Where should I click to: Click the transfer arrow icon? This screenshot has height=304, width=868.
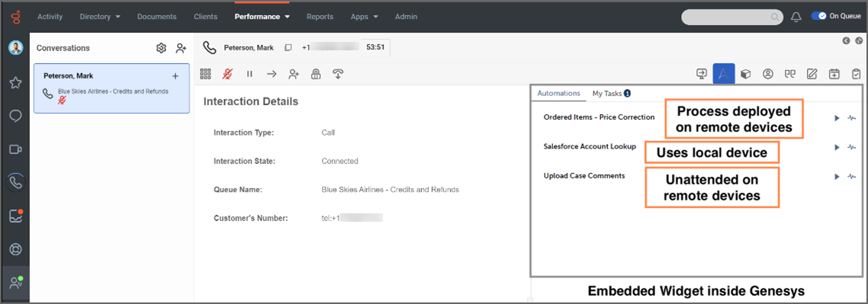click(x=272, y=73)
